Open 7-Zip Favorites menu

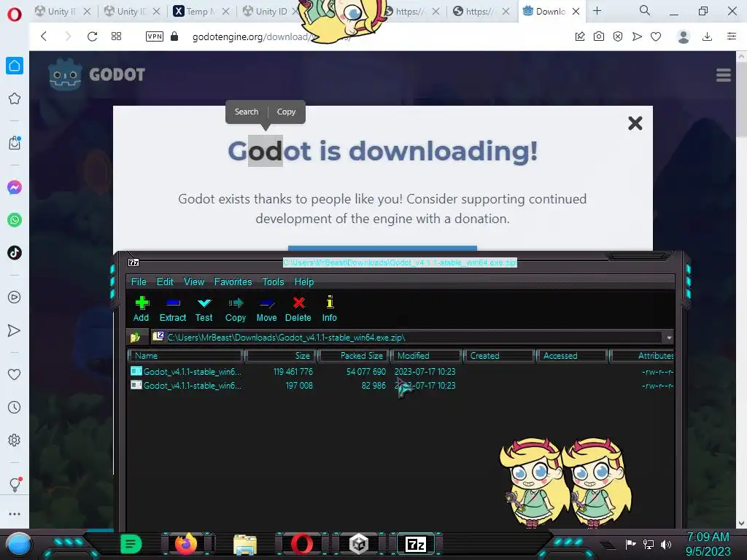click(x=233, y=282)
